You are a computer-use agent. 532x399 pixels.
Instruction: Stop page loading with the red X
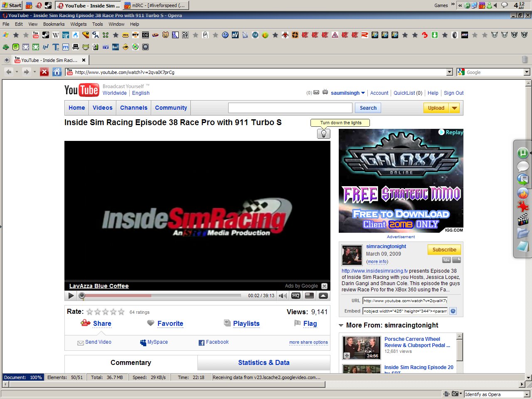pos(44,72)
